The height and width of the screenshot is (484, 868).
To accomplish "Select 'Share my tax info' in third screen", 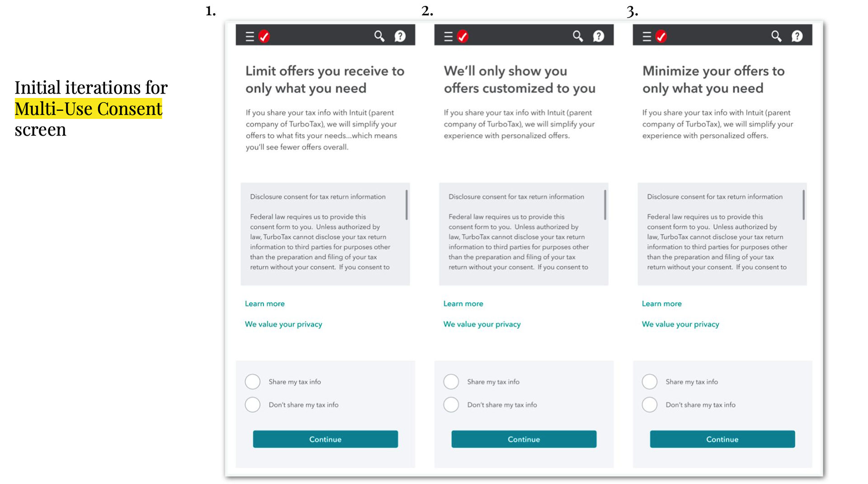I will (x=650, y=382).
